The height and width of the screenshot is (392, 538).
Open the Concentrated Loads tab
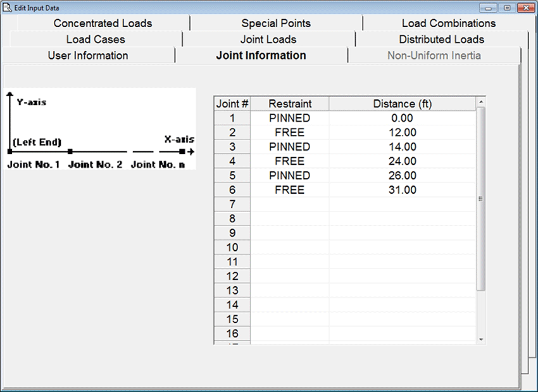(103, 23)
